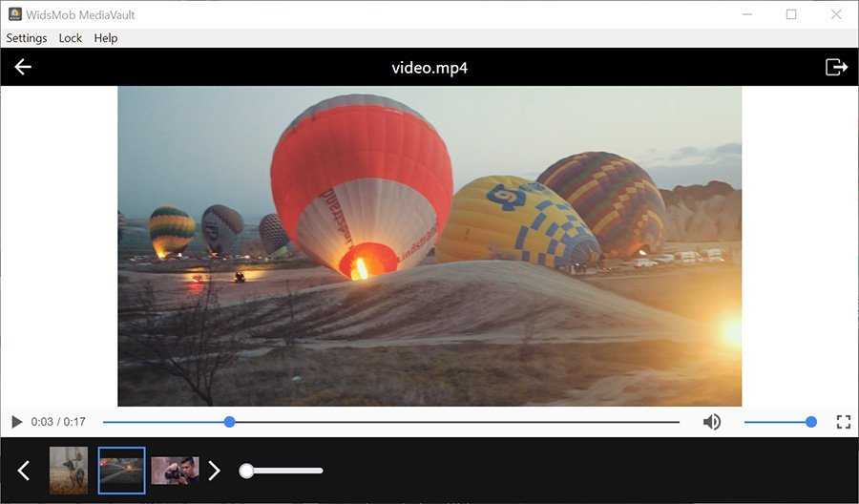Click the WidsMob MediaVault app icon
The width and height of the screenshot is (859, 504).
click(15, 14)
